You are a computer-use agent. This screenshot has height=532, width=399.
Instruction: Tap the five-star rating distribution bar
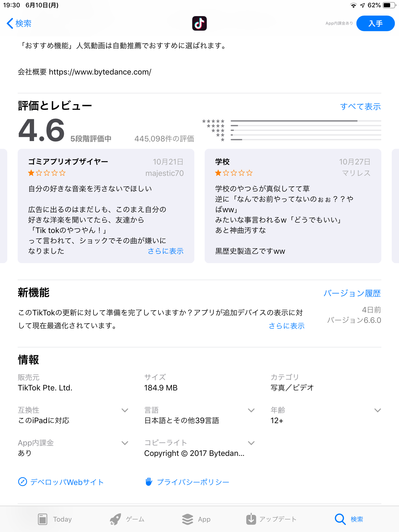click(x=305, y=121)
